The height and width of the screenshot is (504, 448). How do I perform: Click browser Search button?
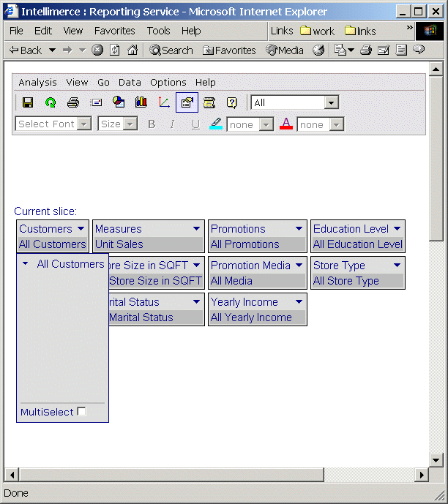[171, 50]
